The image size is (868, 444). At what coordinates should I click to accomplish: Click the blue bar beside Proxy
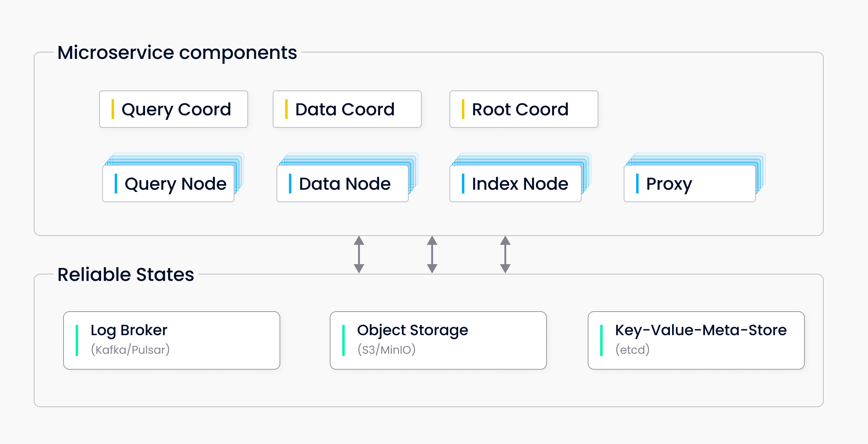click(x=637, y=184)
